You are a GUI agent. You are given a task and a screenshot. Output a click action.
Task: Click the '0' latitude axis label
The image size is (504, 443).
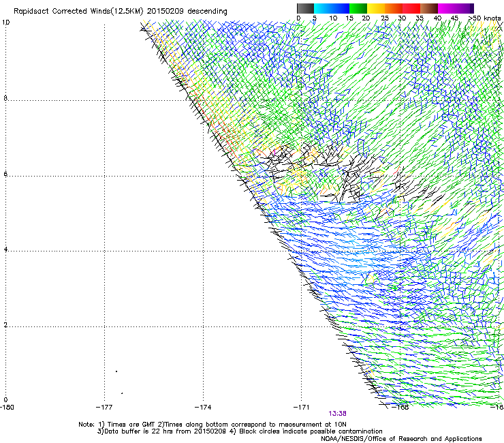coord(5,400)
